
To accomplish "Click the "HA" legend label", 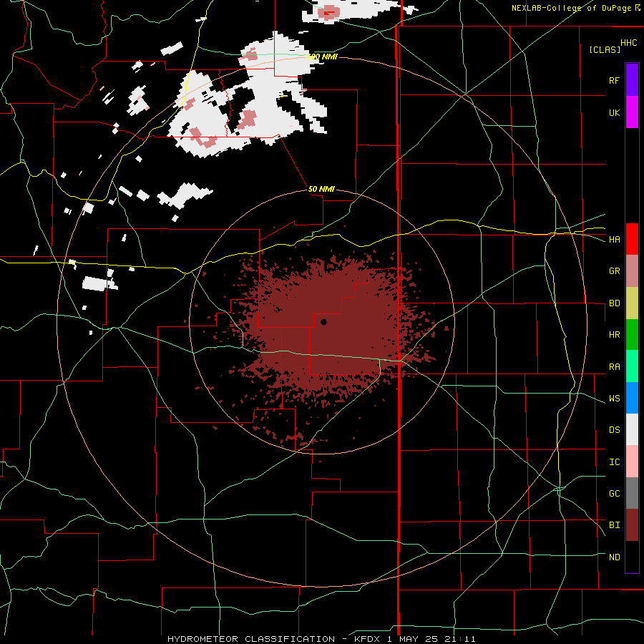I will click(x=614, y=239).
